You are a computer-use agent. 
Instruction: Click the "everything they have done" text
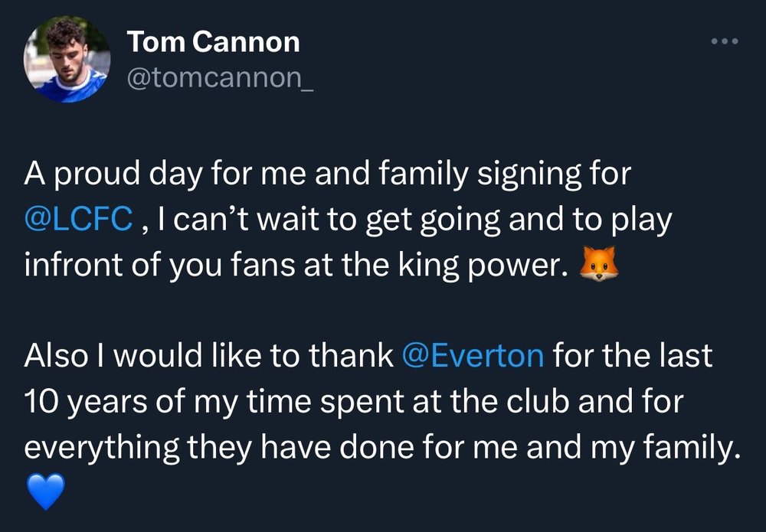tap(219, 446)
